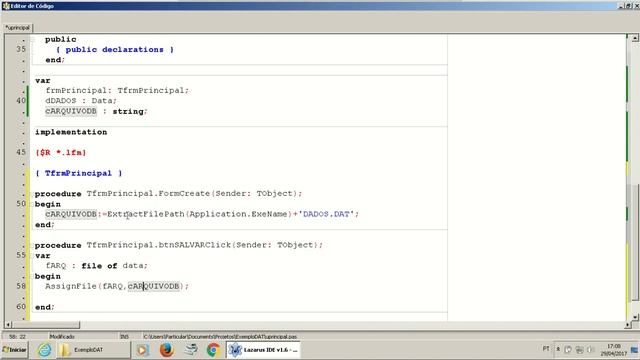
Task: Click cARQUIVODB inside the AssignFile call
Action: (153, 286)
